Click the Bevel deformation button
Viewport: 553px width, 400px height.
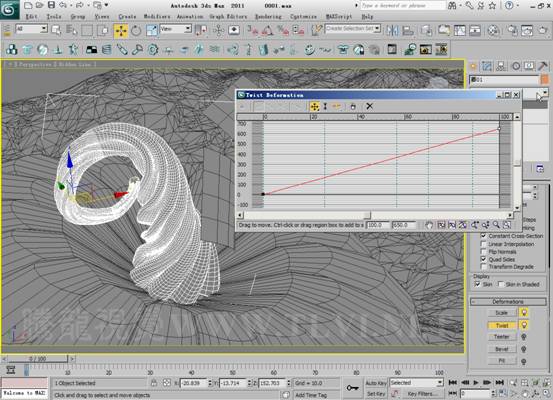[x=502, y=349]
